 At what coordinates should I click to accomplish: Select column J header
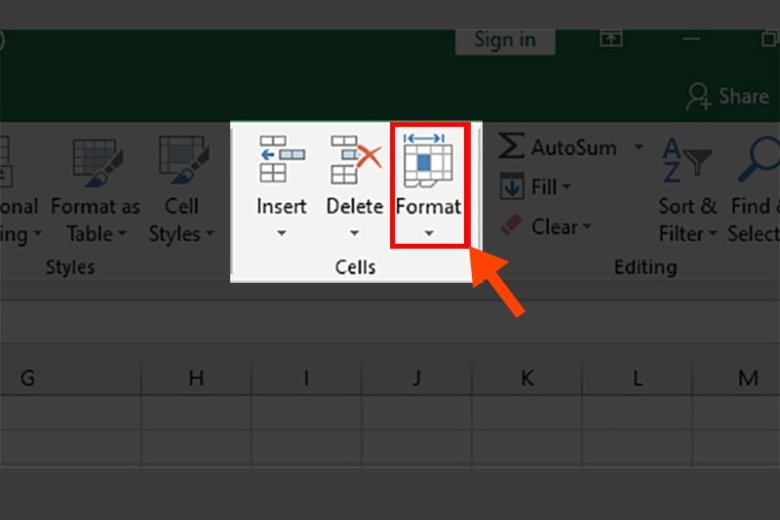[417, 378]
